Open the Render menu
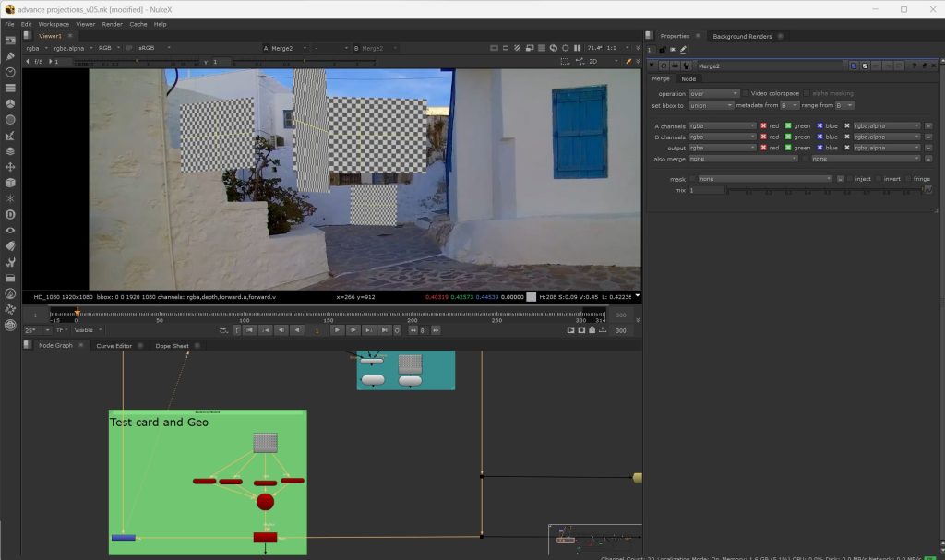945x560 pixels. pyautogui.click(x=112, y=24)
